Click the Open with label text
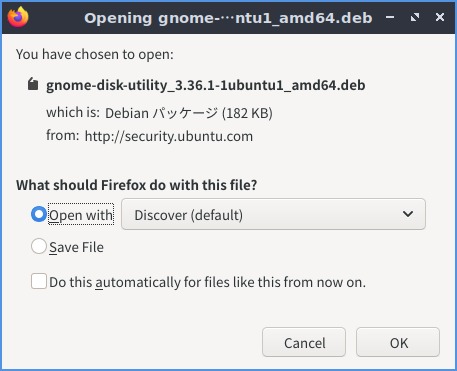Screen dimensions: 457x371 pos(81,215)
